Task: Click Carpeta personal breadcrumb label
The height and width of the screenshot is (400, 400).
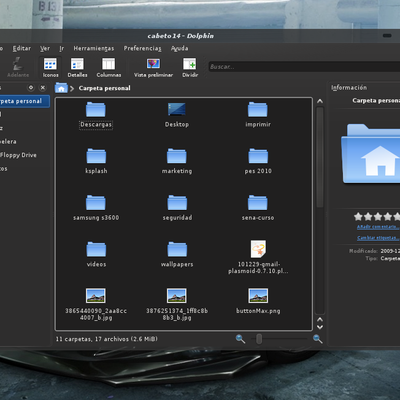Action: click(x=104, y=88)
